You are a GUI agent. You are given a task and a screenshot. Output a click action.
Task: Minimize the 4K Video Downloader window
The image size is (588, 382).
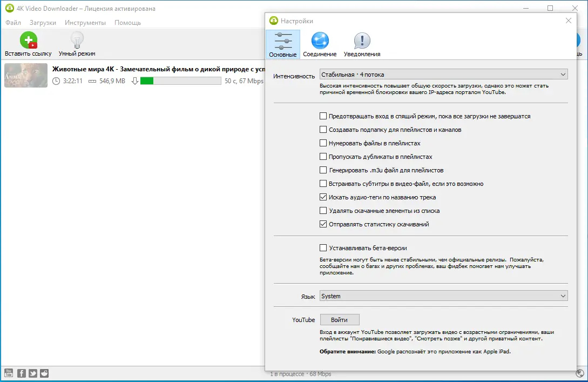[x=526, y=8]
